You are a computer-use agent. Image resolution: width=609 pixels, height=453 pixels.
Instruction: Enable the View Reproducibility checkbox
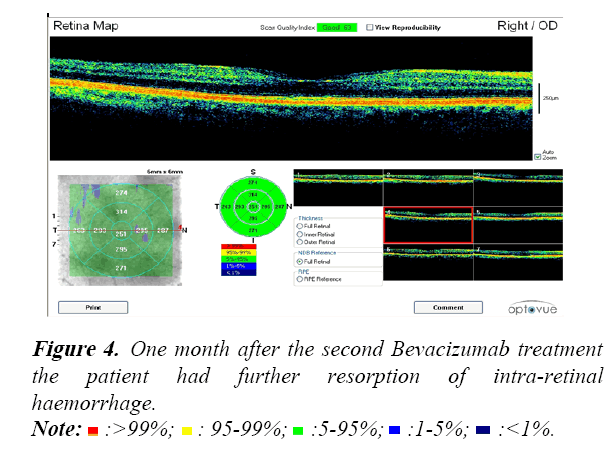(370, 29)
